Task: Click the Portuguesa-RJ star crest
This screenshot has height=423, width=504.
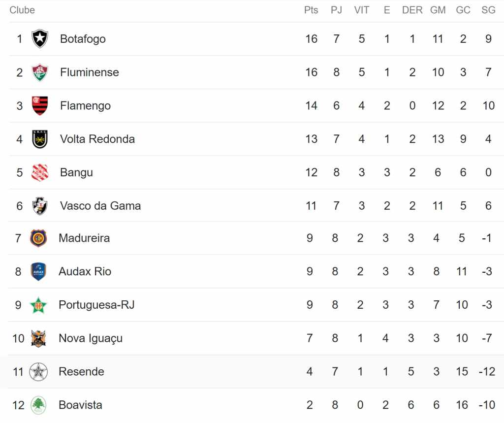Action: coord(38,305)
